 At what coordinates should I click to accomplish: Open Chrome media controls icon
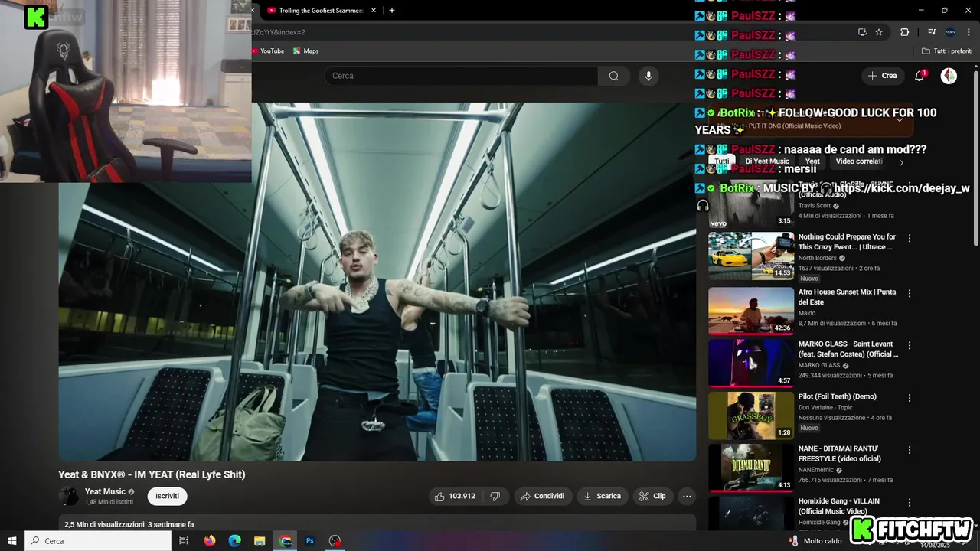coord(932,32)
